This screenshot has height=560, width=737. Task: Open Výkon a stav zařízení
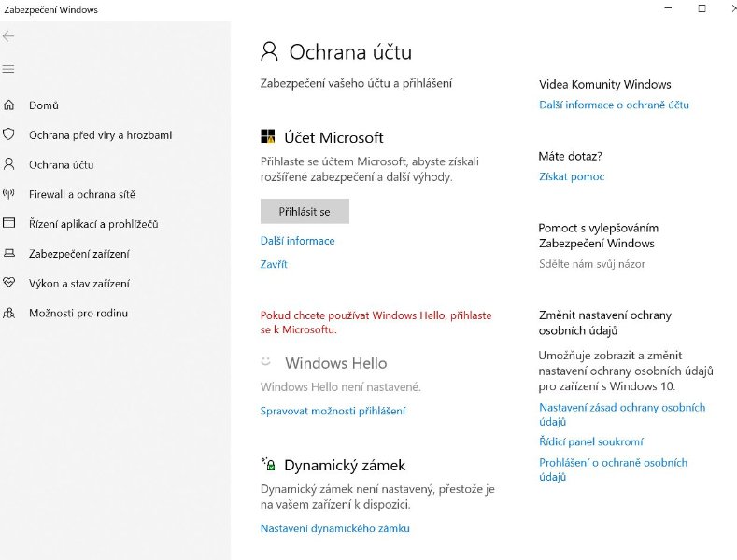[x=79, y=284]
